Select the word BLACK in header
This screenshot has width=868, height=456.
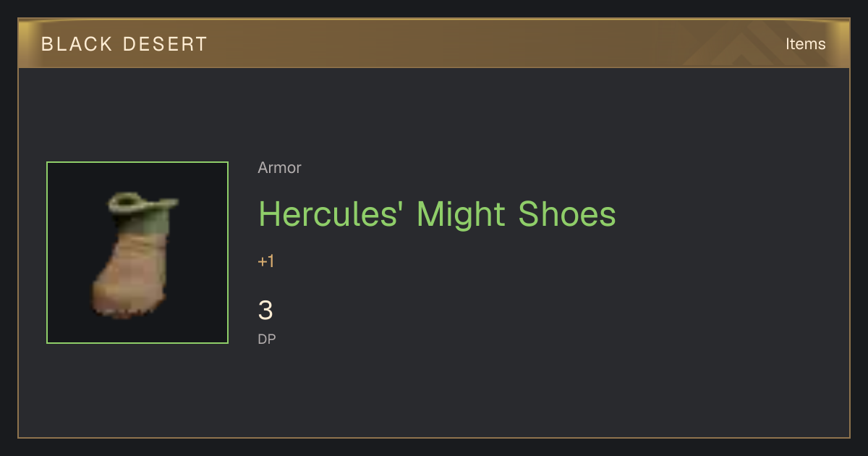[x=67, y=44]
